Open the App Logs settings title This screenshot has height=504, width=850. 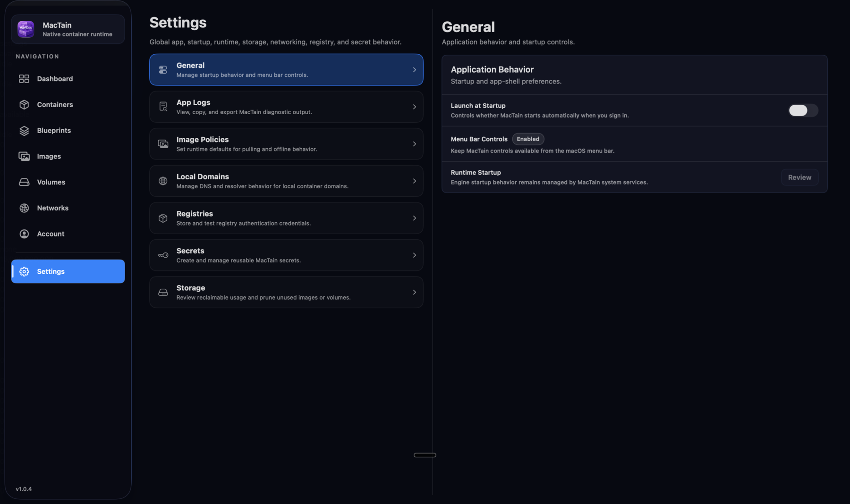193,102
